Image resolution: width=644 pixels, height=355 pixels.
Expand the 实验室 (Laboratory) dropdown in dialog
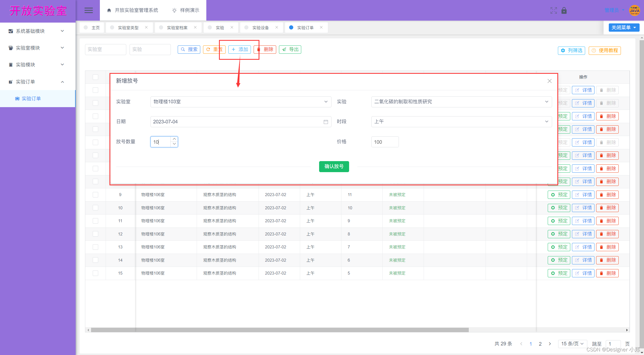(x=327, y=101)
